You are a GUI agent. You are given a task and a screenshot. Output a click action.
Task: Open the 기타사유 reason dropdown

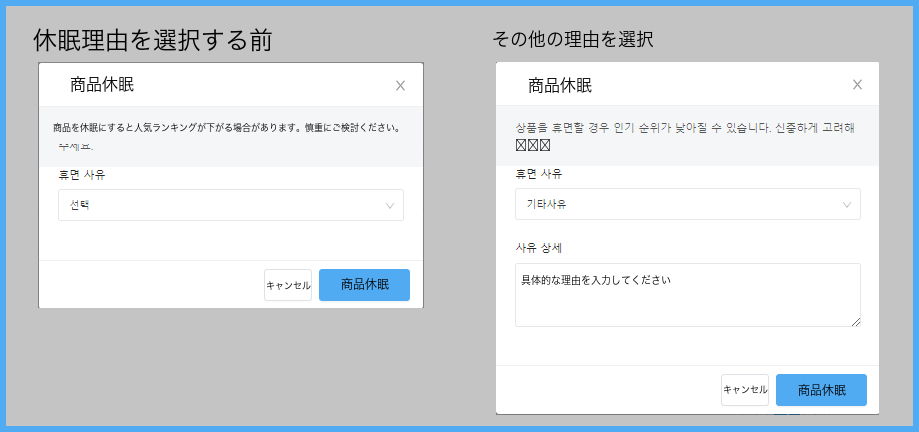688,204
